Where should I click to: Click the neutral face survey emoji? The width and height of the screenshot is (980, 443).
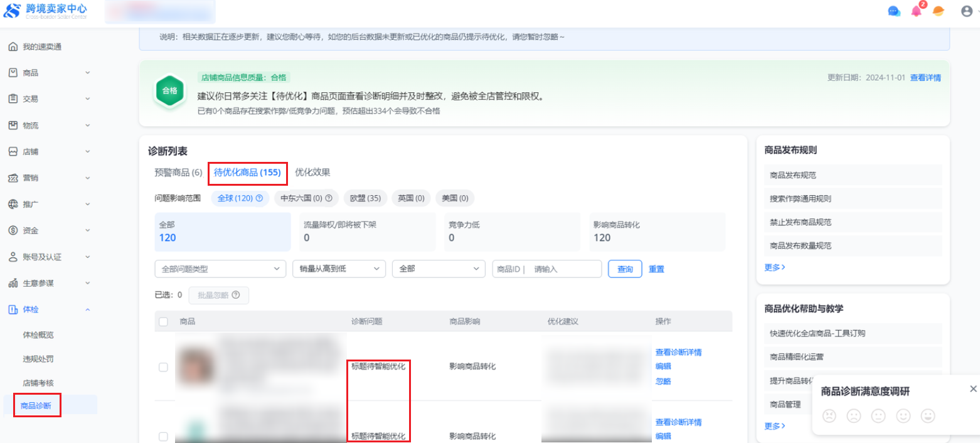tap(878, 415)
